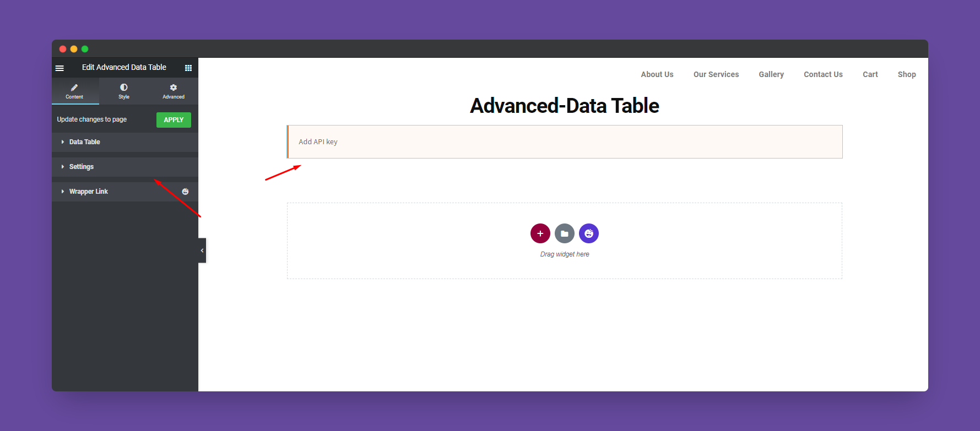Open the hamburger menu in the editor panel
This screenshot has width=980, height=431.
pos(59,67)
